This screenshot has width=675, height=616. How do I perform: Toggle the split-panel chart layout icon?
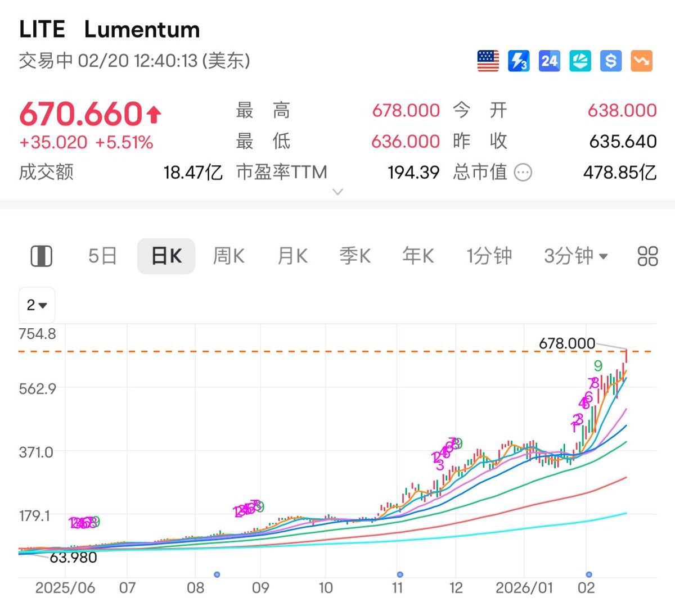click(x=41, y=256)
